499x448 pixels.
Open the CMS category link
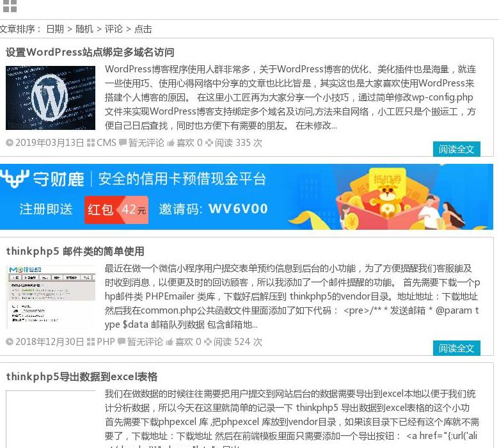pos(106,143)
